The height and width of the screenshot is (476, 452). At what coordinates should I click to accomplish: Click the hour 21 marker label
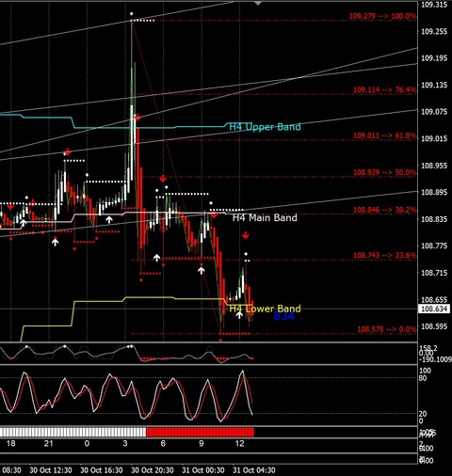49,443
